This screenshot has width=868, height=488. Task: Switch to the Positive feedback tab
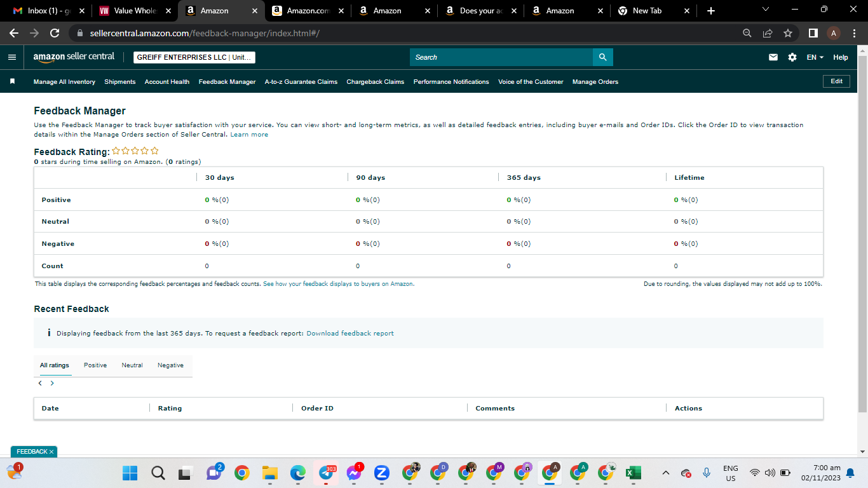point(95,365)
